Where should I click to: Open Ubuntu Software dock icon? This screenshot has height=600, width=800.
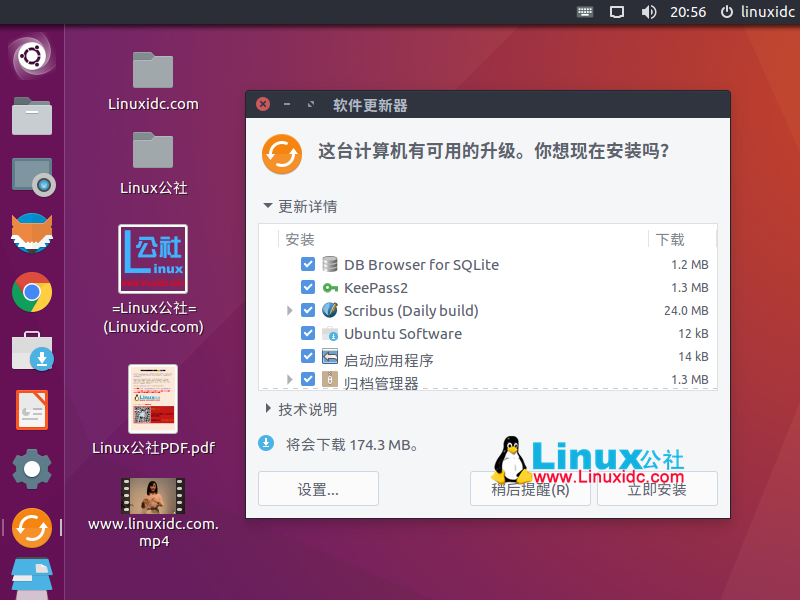coord(33,351)
